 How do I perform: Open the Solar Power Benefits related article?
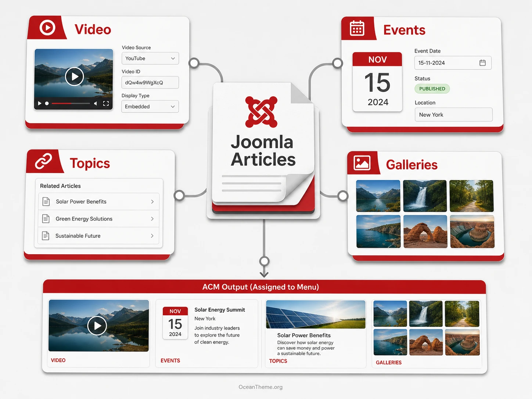point(99,202)
